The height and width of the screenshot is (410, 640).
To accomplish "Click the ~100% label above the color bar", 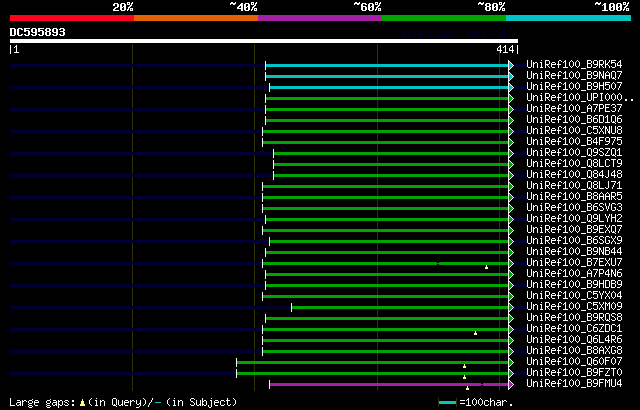I will [611, 7].
